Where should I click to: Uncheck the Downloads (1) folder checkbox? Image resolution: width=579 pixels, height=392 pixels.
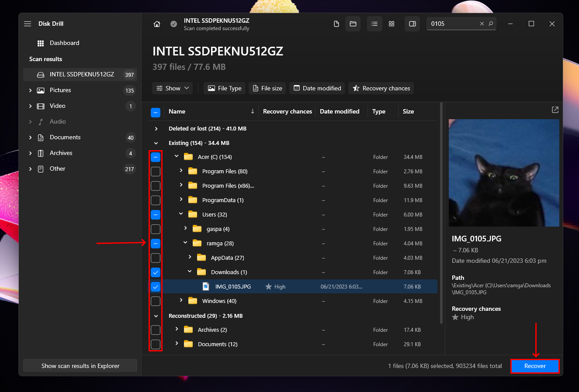click(156, 272)
